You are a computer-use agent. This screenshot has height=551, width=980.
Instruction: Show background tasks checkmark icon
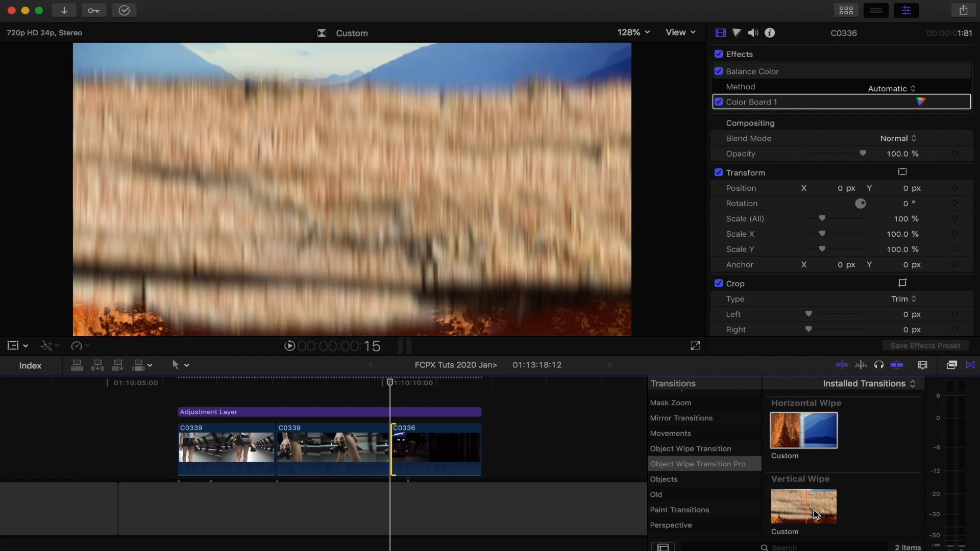pos(124,10)
